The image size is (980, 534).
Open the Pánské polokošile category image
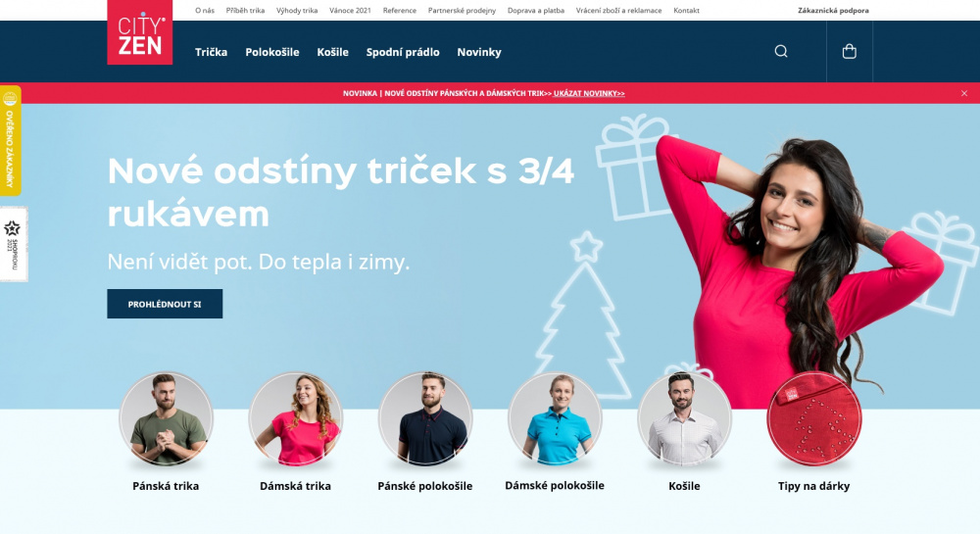(425, 419)
